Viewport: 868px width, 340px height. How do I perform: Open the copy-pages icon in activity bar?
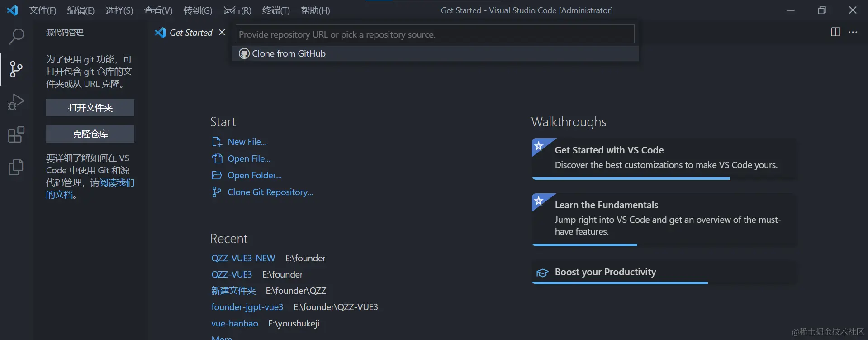click(x=16, y=167)
